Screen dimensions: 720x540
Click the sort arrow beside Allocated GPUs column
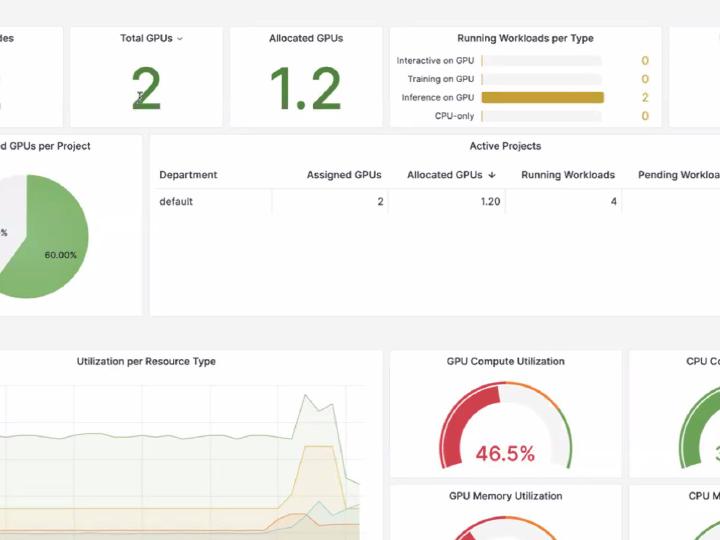click(492, 175)
